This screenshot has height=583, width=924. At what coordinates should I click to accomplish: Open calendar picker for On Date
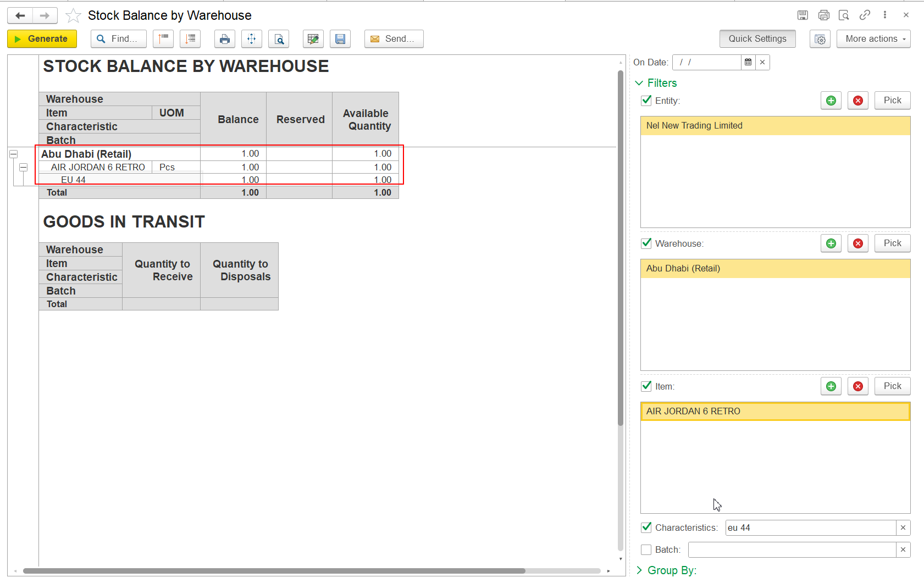tap(748, 63)
